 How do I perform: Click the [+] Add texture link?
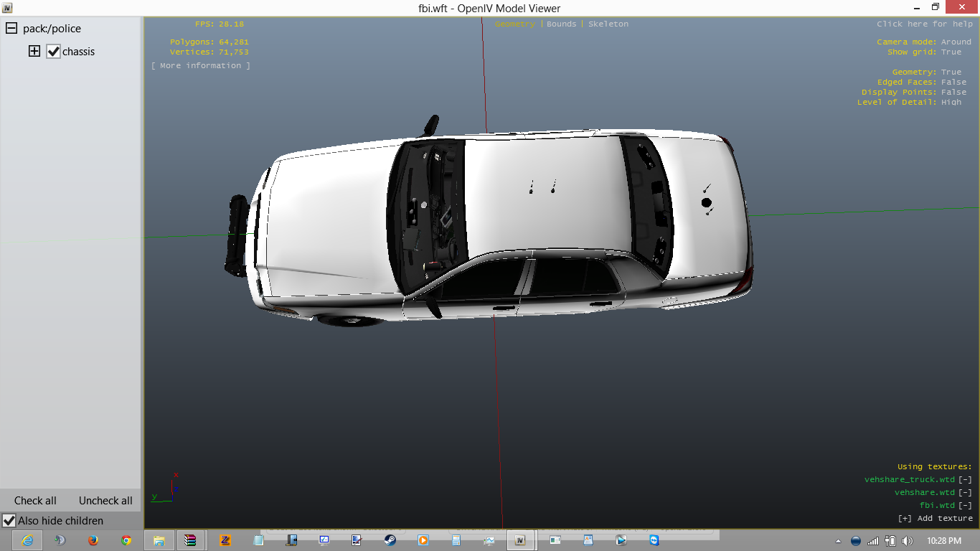pyautogui.click(x=935, y=518)
